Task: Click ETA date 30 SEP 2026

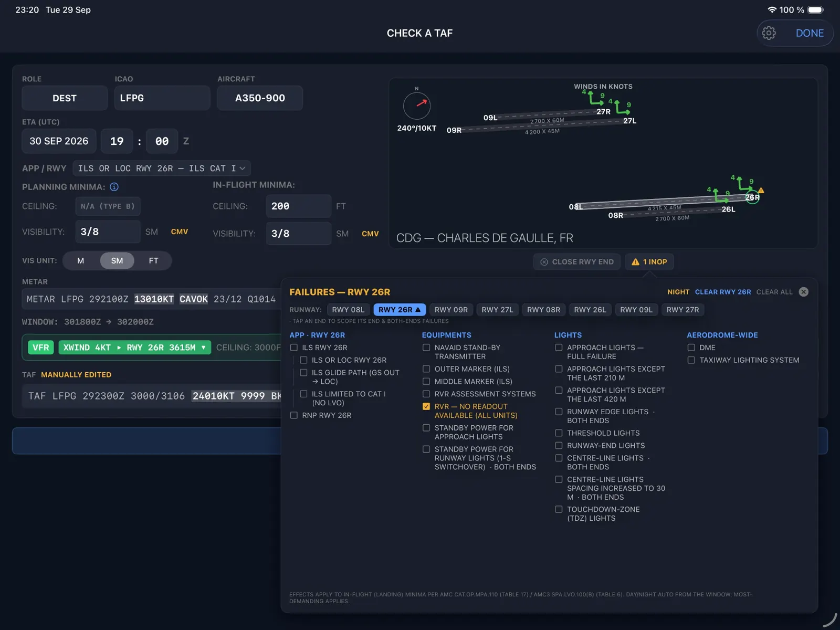Action: [x=59, y=141]
